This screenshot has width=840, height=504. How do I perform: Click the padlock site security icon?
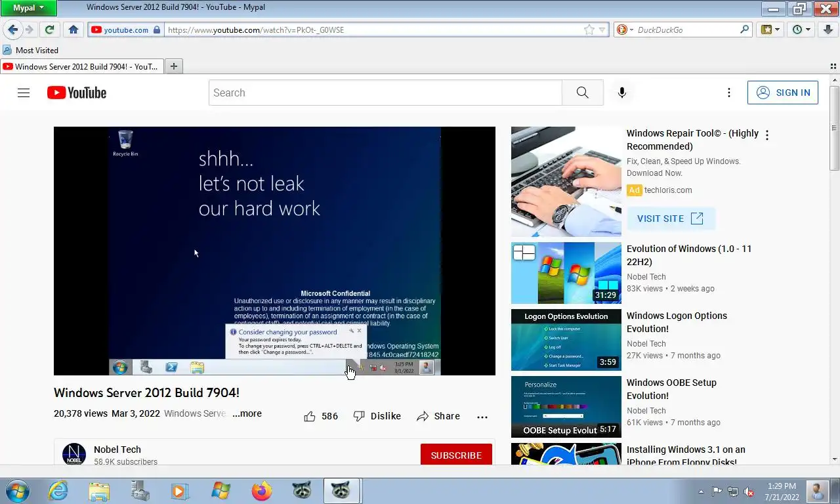click(156, 30)
